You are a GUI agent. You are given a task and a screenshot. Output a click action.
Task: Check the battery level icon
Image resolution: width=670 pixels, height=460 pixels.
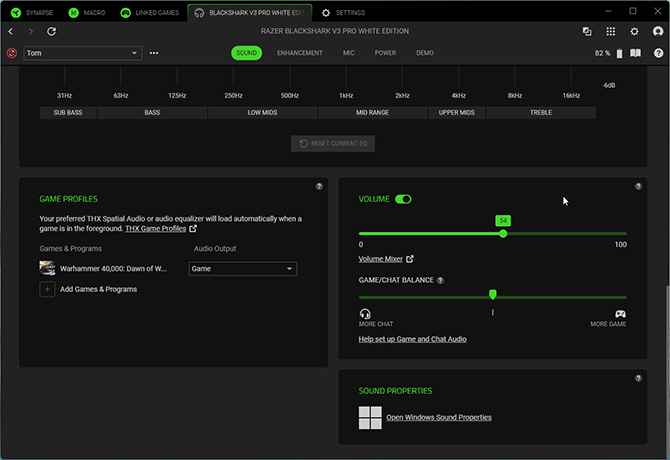point(619,53)
